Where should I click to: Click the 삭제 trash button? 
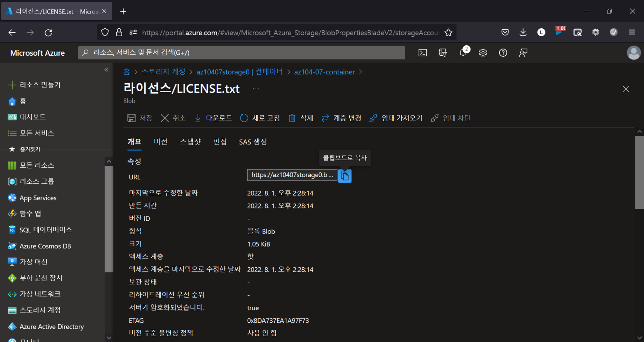click(x=301, y=118)
